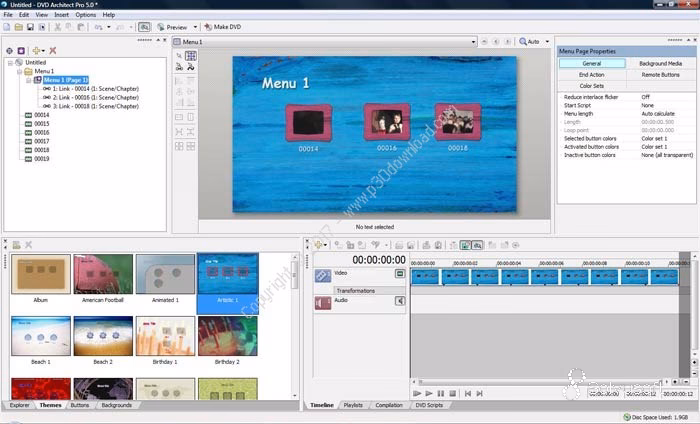Select media item 00019 in project tree
This screenshot has width=700, height=424.
coord(37,159)
